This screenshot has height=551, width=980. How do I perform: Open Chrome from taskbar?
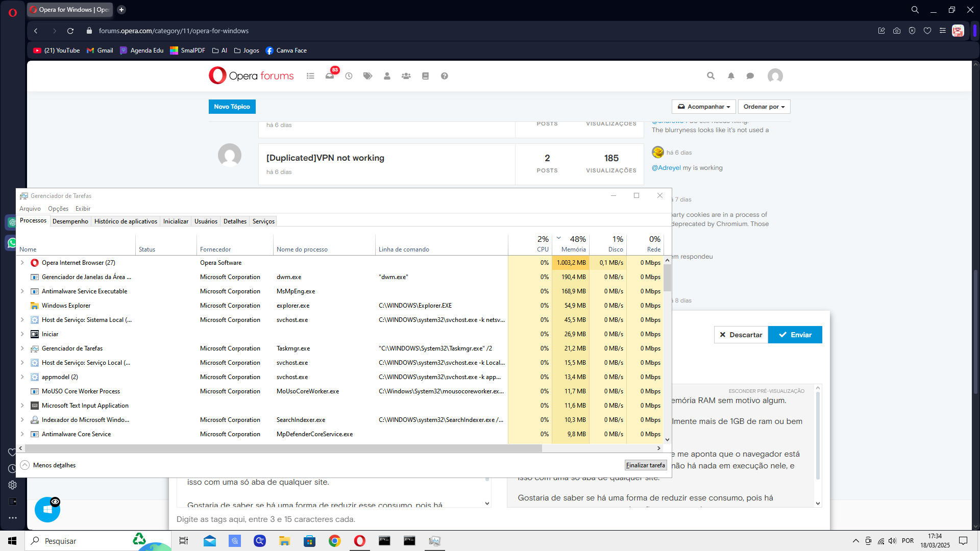pyautogui.click(x=335, y=541)
